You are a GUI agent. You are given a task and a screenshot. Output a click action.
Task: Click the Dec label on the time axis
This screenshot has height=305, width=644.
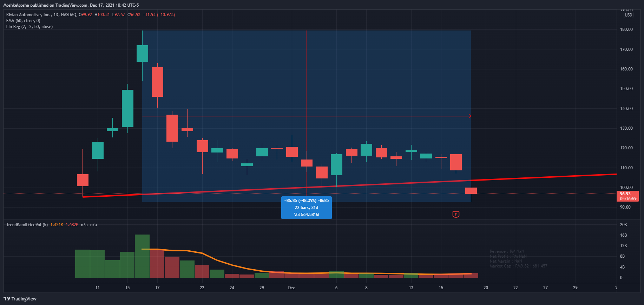pos(291,288)
